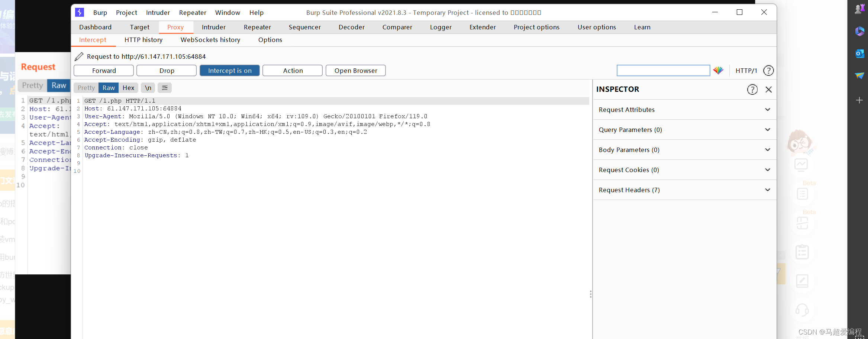This screenshot has height=339, width=868.
Task: Forward the intercepted request
Action: click(x=104, y=71)
